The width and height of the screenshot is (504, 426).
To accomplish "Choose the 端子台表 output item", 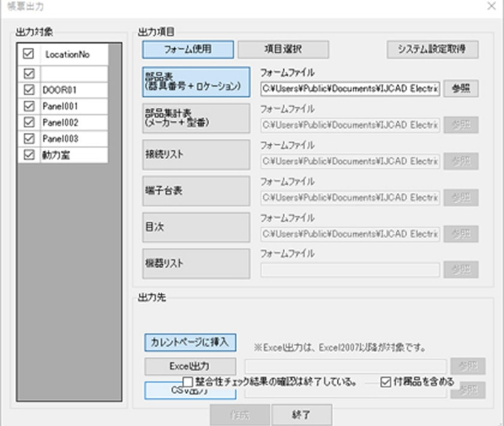I will point(196,190).
